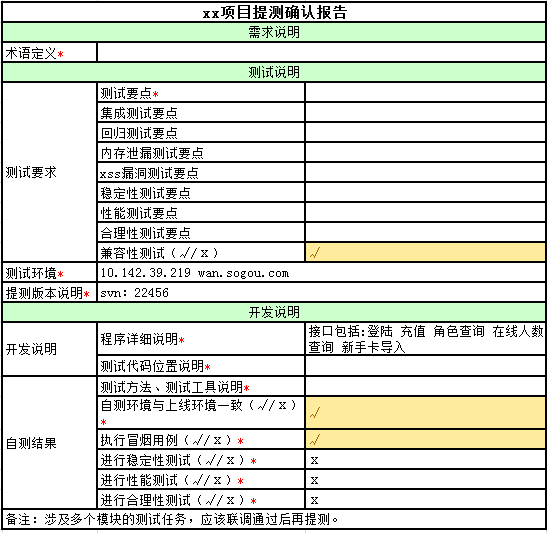Viewport: 547px width, 533px height.
Task: Click the green 开发说明 section header
Action: 274,312
